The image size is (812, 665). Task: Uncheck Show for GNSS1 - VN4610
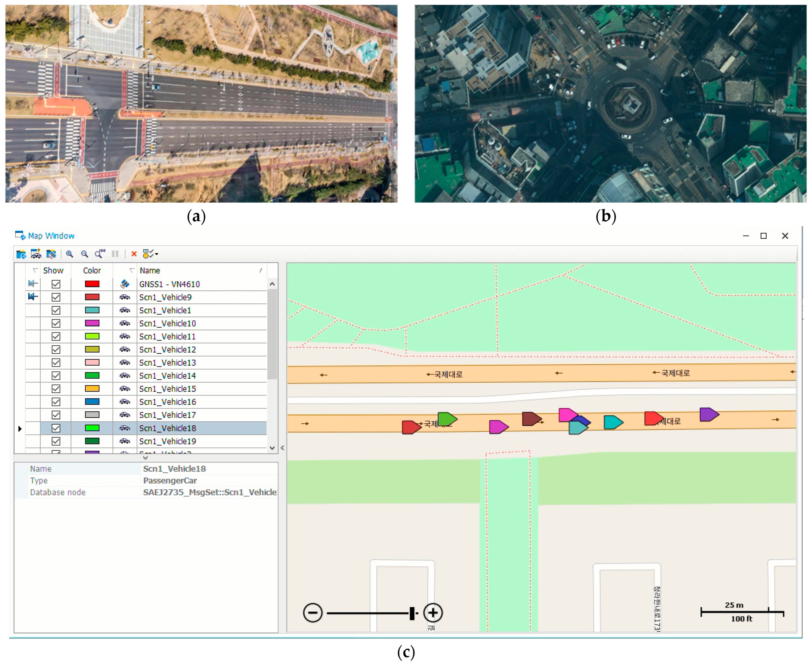pyautogui.click(x=56, y=284)
